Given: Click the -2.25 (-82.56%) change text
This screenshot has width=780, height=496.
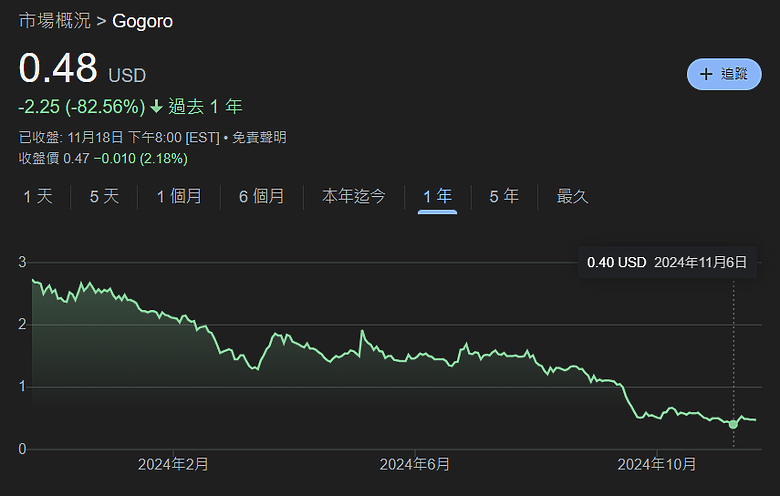Looking at the screenshot, I should 82,106.
